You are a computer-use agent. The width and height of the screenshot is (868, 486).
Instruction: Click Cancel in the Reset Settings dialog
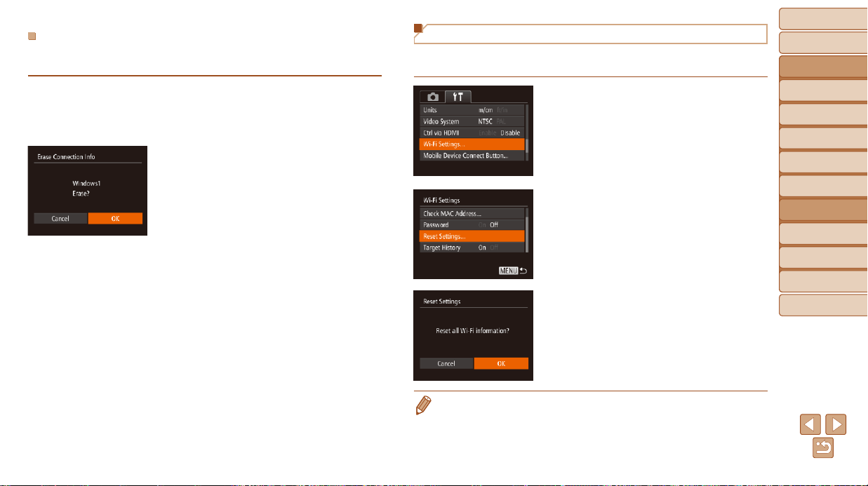click(x=446, y=363)
